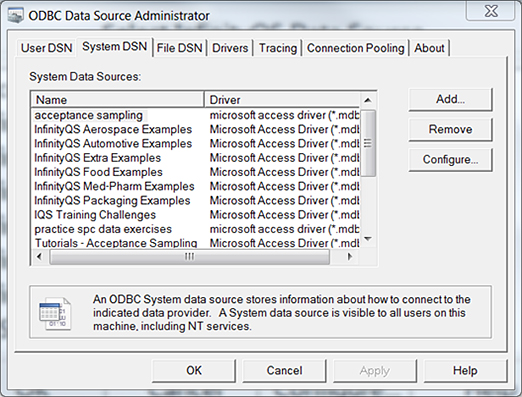Select the System DSN tab
The image size is (522, 397).
tap(115, 47)
